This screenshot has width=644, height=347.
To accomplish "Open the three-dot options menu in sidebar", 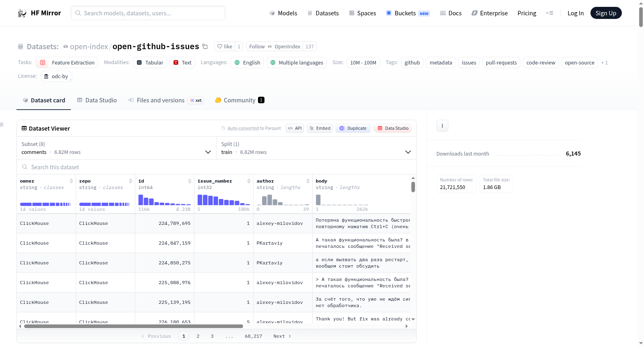I will [x=442, y=126].
